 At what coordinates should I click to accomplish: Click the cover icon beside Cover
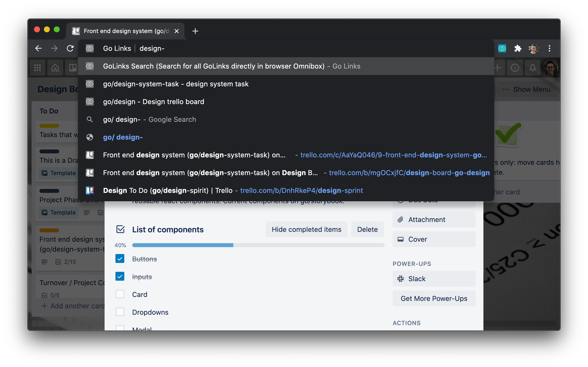[401, 239]
